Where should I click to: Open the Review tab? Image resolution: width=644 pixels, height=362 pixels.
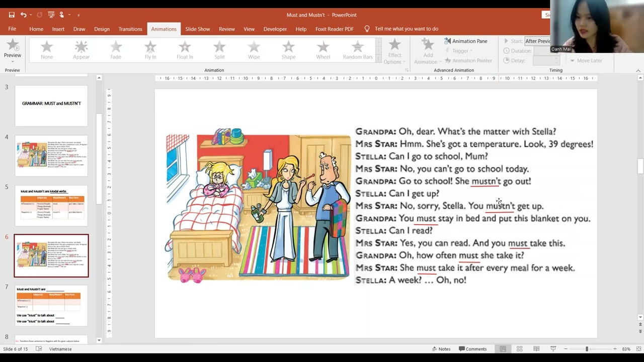click(226, 29)
